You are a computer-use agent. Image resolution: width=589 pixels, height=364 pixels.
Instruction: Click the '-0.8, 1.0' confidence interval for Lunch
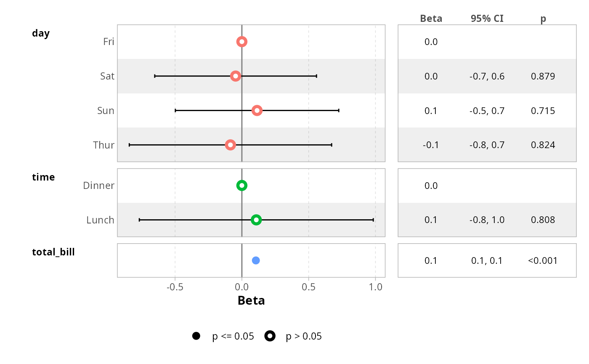[x=487, y=220]
